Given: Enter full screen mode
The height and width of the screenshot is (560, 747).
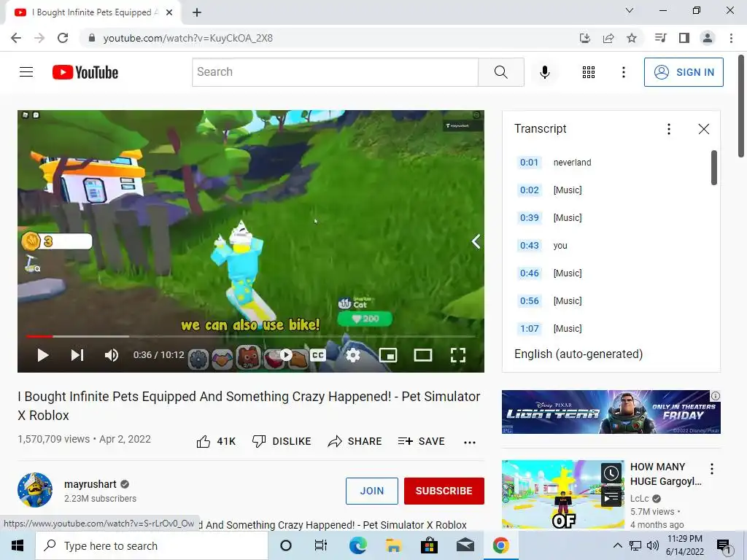Looking at the screenshot, I should pyautogui.click(x=458, y=355).
